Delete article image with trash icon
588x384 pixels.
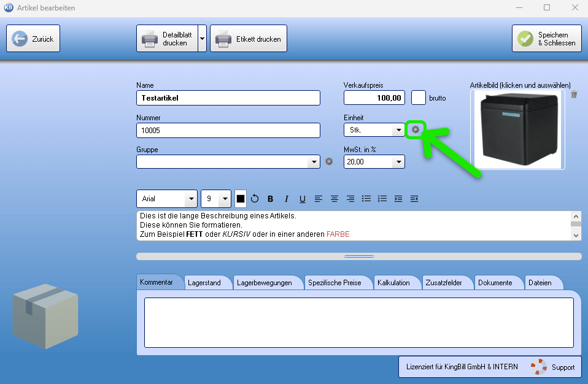tap(574, 94)
